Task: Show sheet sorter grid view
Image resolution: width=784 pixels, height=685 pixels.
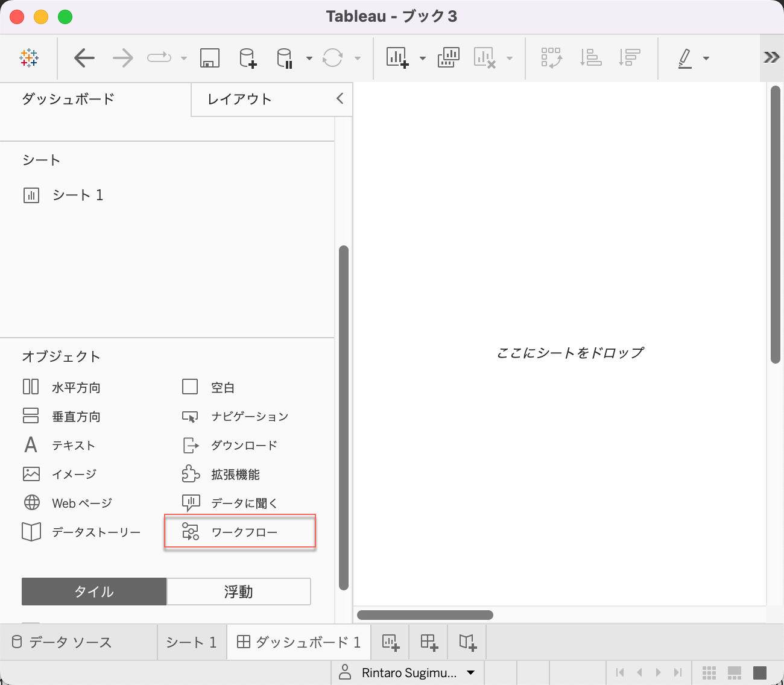Action: [709, 673]
